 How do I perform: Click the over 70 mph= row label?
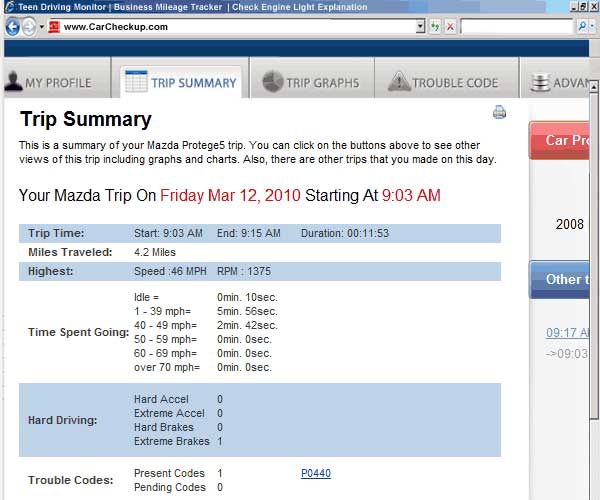point(167,367)
